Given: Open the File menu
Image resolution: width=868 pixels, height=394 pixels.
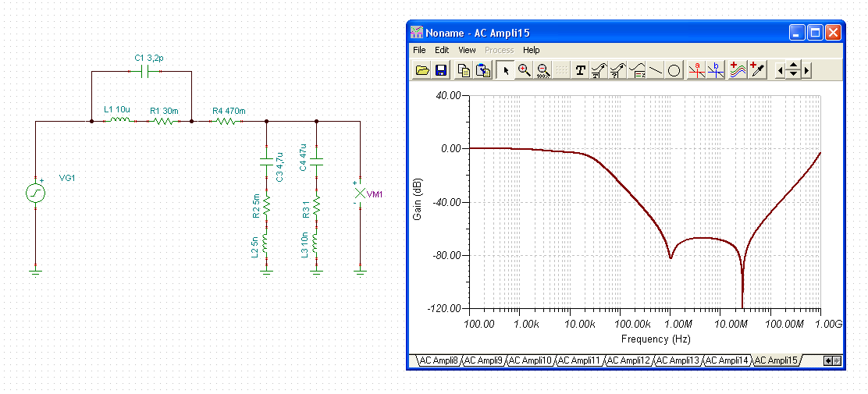Looking at the screenshot, I should click(419, 50).
